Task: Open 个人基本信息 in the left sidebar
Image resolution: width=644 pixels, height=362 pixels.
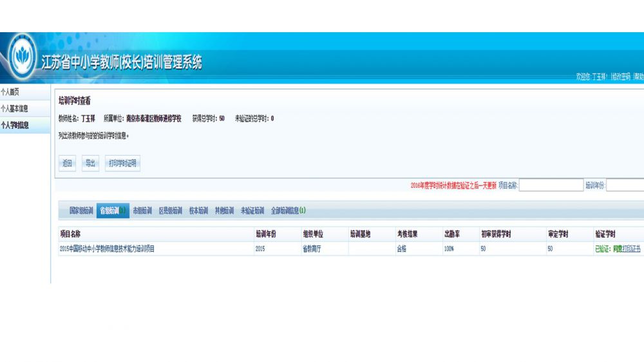Action: pyautogui.click(x=14, y=109)
